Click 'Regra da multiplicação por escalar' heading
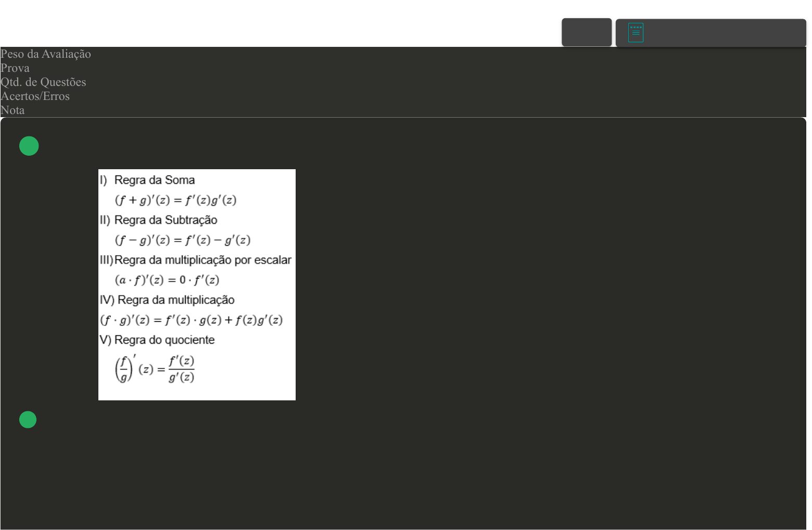 tap(202, 260)
